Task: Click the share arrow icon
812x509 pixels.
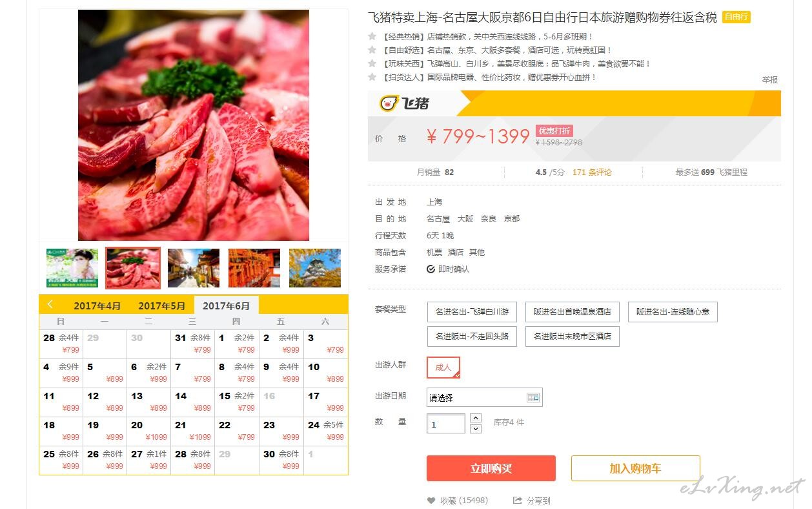Action: click(517, 501)
